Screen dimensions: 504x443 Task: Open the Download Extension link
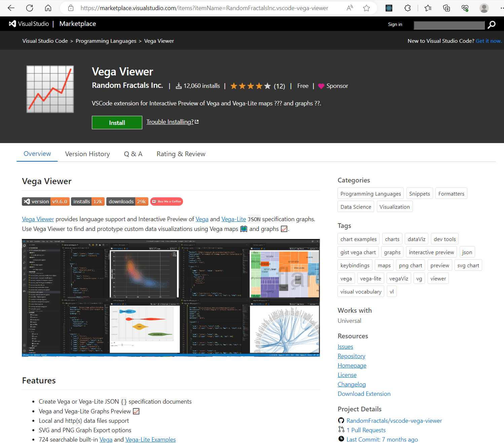coord(364,394)
